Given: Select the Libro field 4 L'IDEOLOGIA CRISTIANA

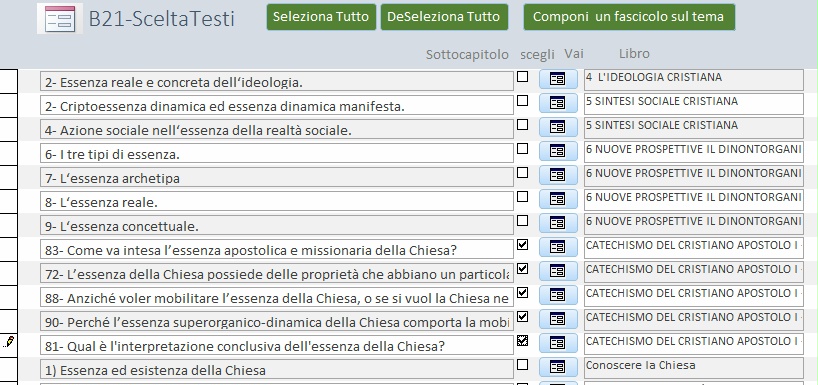Looking at the screenshot, I should pos(693,80).
